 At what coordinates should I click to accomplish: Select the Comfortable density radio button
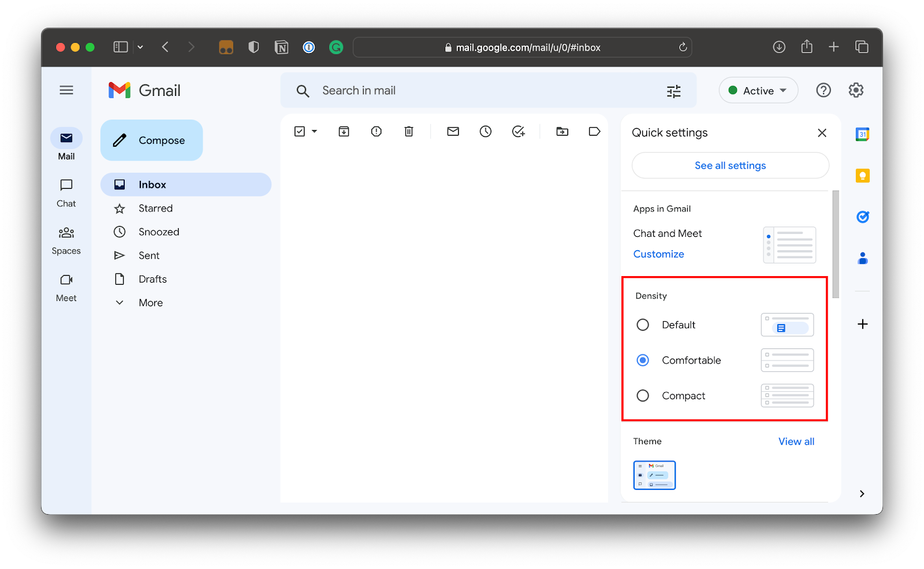(x=642, y=360)
